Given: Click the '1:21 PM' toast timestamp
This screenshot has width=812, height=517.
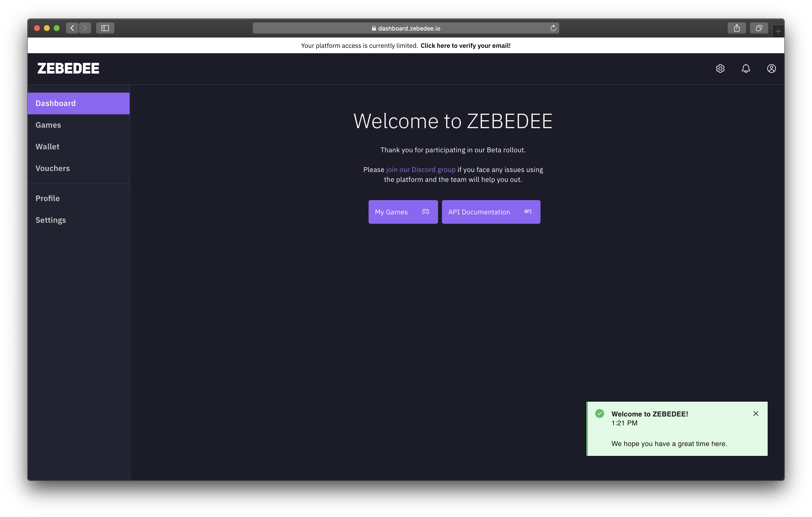Looking at the screenshot, I should (x=624, y=423).
